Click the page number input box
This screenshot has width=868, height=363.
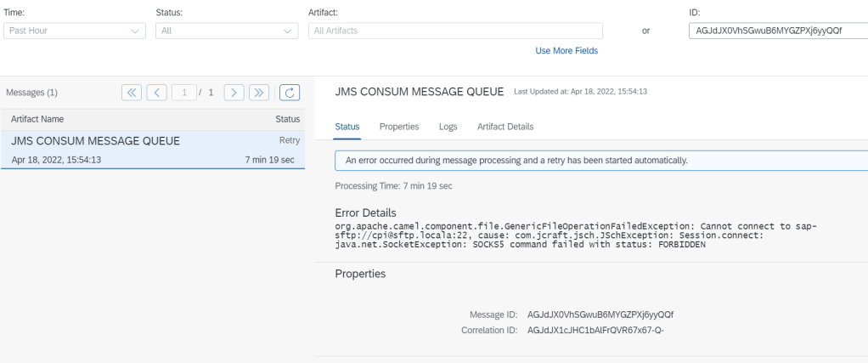(184, 92)
